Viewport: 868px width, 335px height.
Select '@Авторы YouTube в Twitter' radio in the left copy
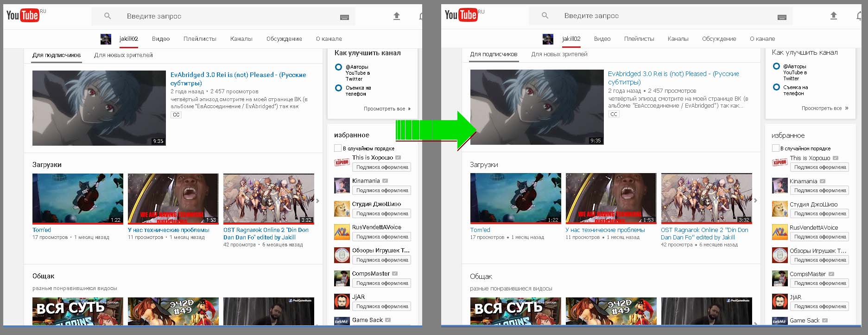coord(339,67)
